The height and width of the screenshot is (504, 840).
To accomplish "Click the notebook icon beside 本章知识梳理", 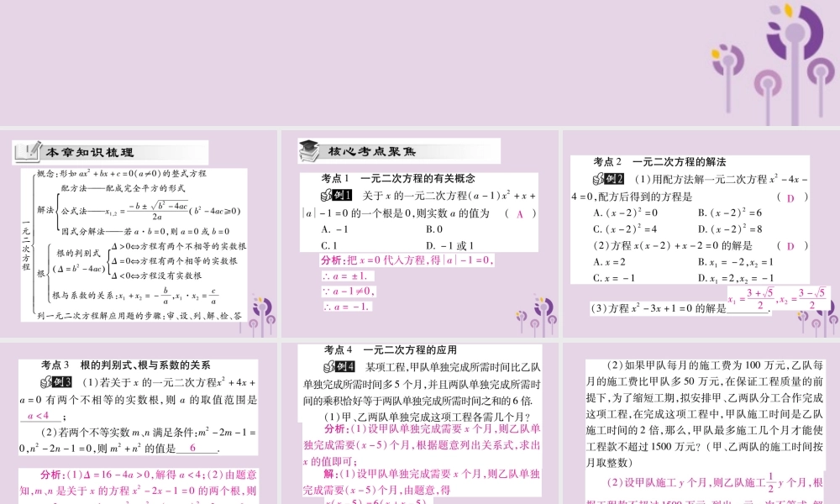I will point(28,151).
